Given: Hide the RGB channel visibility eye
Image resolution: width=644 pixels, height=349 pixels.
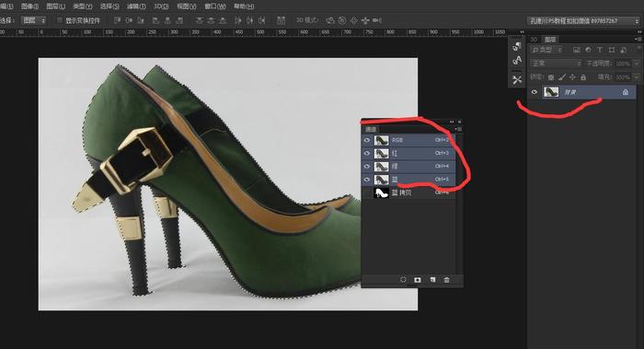Looking at the screenshot, I should pyautogui.click(x=366, y=140).
